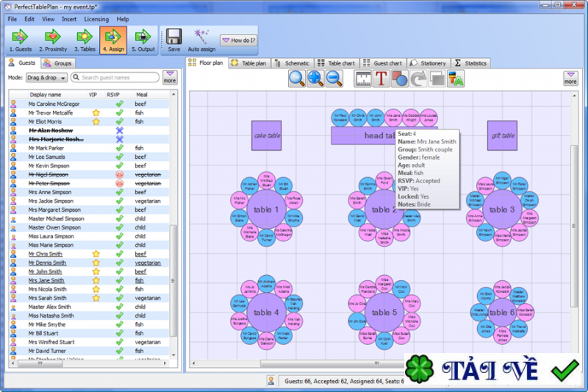Insert text with the red T tool
The width and height of the screenshot is (588, 392).
(x=381, y=79)
